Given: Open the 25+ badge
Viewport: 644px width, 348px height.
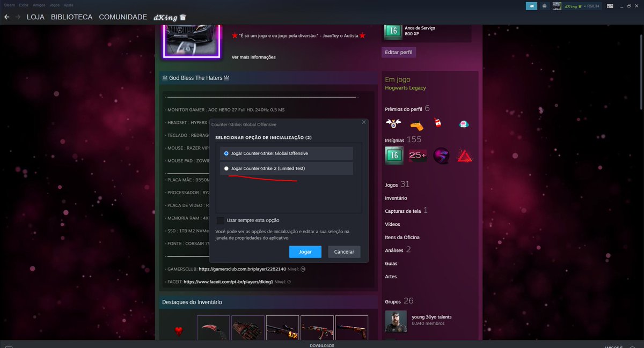Looking at the screenshot, I should [418, 156].
